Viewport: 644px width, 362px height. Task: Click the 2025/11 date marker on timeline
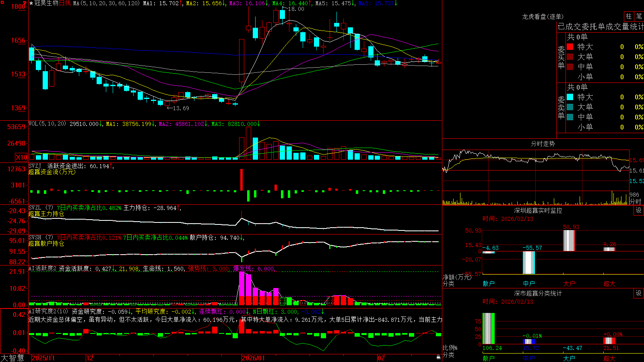[x=43, y=358]
